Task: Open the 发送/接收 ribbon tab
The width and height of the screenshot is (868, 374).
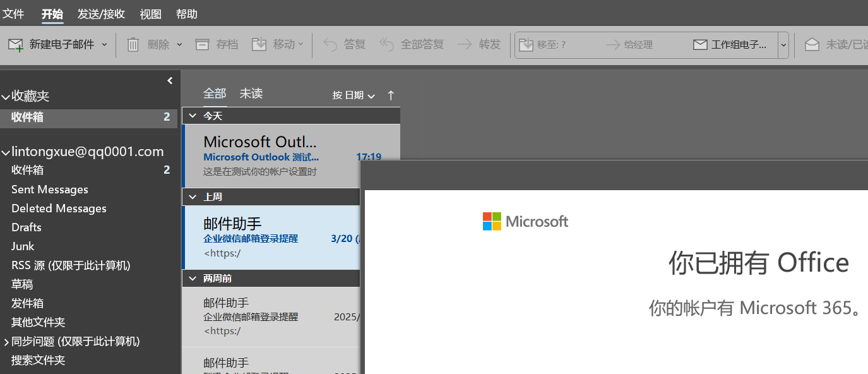Action: click(101, 14)
